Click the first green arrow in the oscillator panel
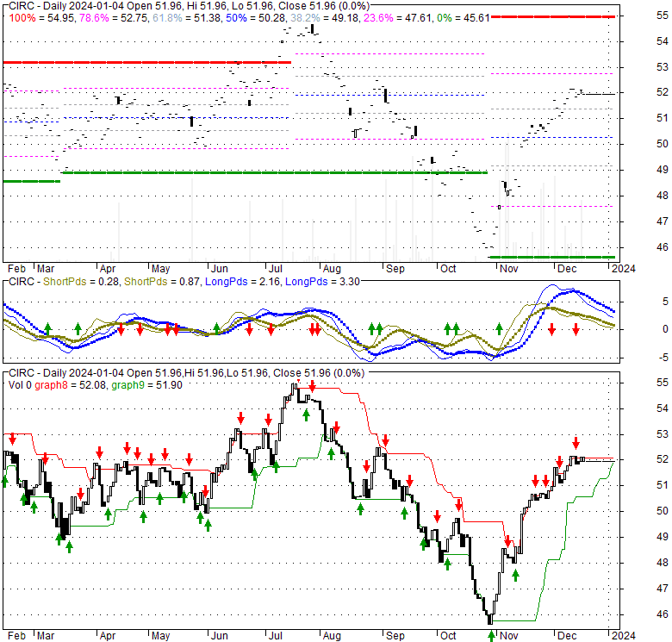The image size is (672, 642). tap(48, 328)
